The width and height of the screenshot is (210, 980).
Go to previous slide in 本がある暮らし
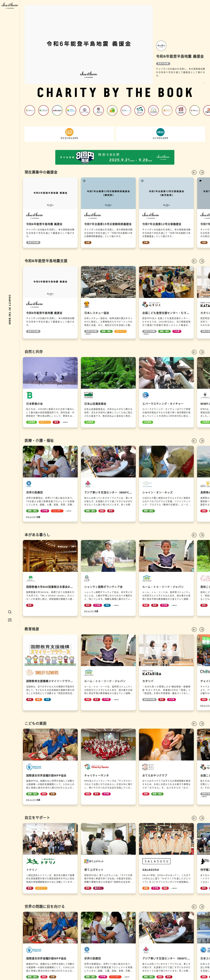pyautogui.click(x=194, y=535)
